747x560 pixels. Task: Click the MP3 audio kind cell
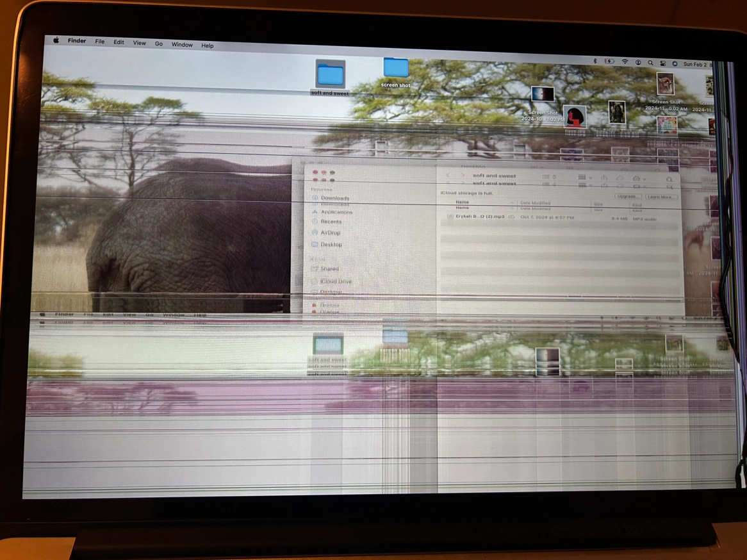pos(644,218)
